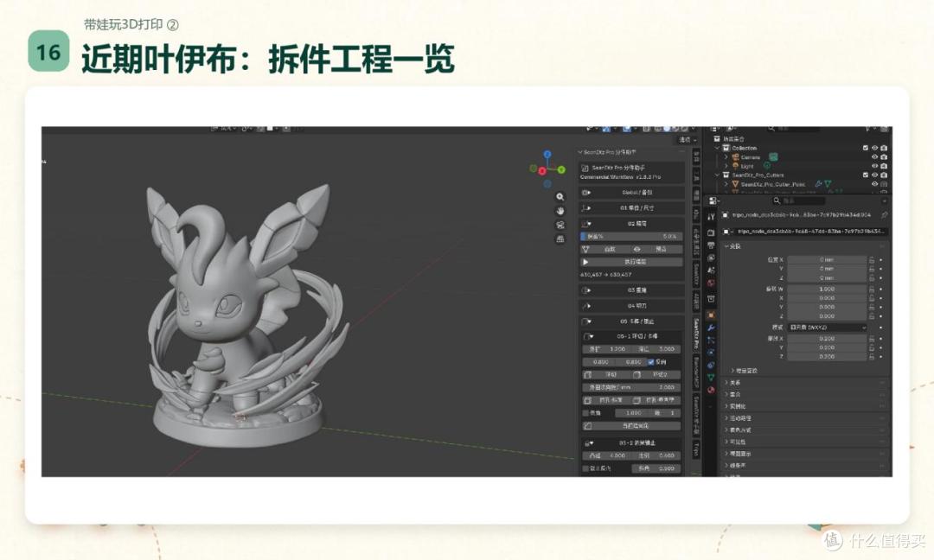This screenshot has height=560, width=934.
Task: Click the red X axis on navigation gizmo
Action: tap(542, 171)
